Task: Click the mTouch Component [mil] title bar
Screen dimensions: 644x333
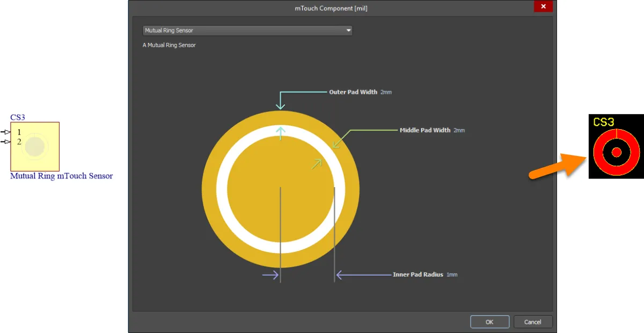Action: 331,8
